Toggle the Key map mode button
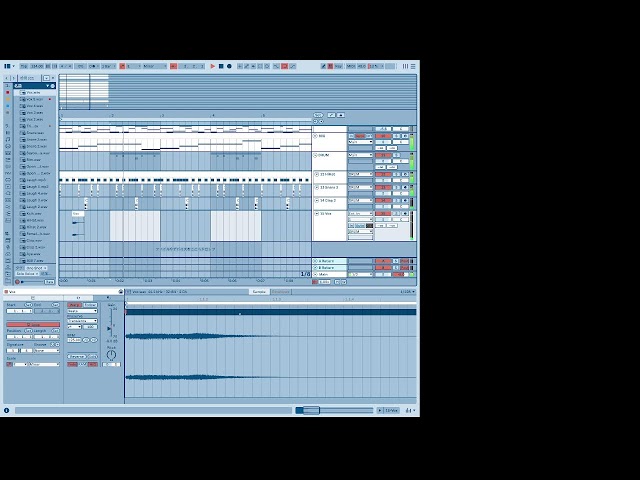The height and width of the screenshot is (480, 640). pos(339,66)
